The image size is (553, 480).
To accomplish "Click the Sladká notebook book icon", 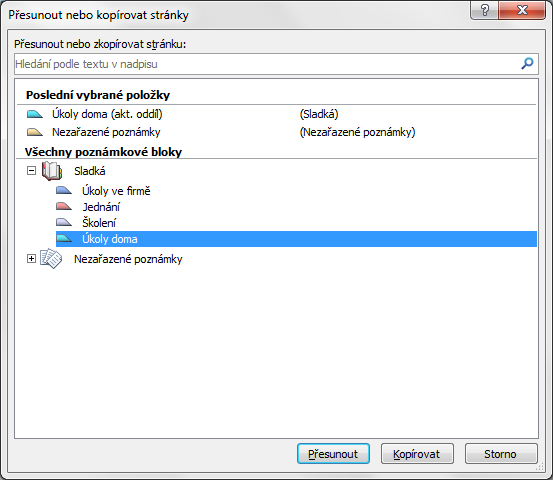I will (52, 171).
